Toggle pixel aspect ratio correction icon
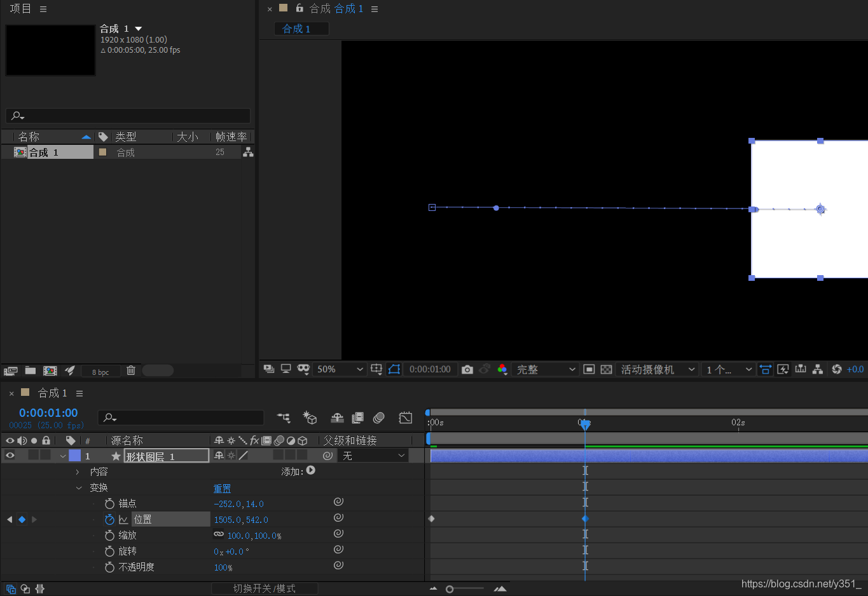The height and width of the screenshot is (596, 868). coord(766,369)
